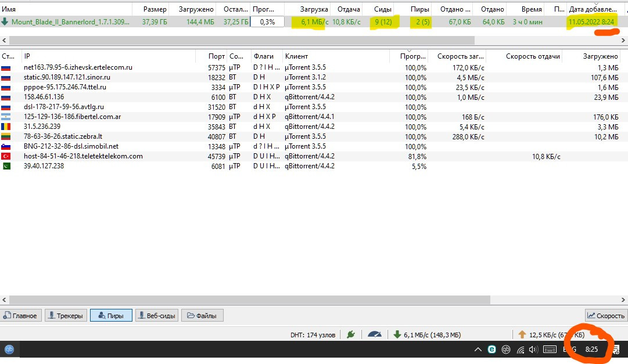Show hidden tray icons chevron

478,349
